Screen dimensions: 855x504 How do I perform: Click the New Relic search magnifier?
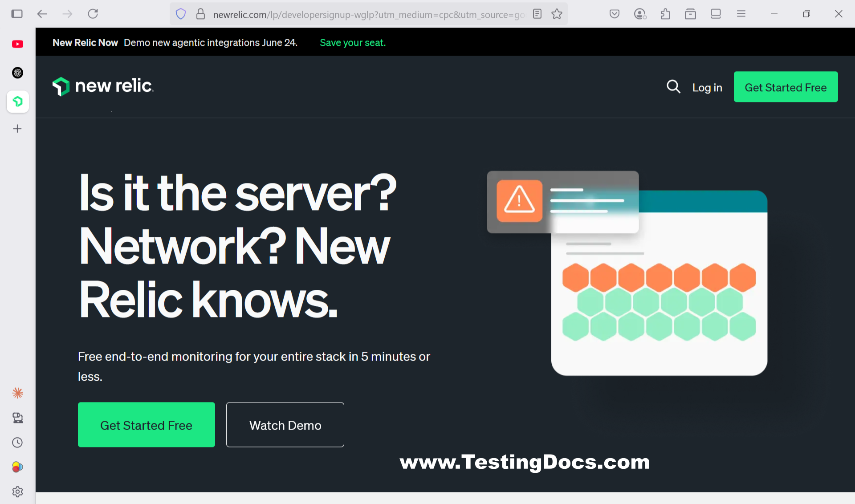coord(673,86)
